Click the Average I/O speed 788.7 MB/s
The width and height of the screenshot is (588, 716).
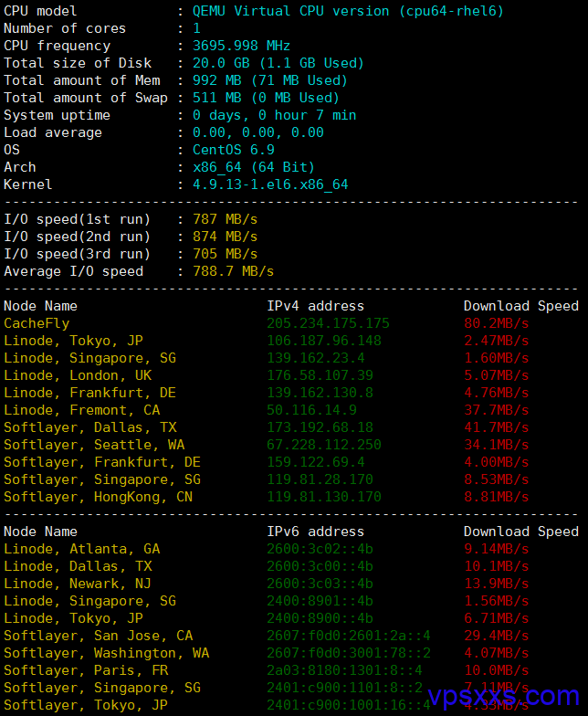tap(233, 271)
